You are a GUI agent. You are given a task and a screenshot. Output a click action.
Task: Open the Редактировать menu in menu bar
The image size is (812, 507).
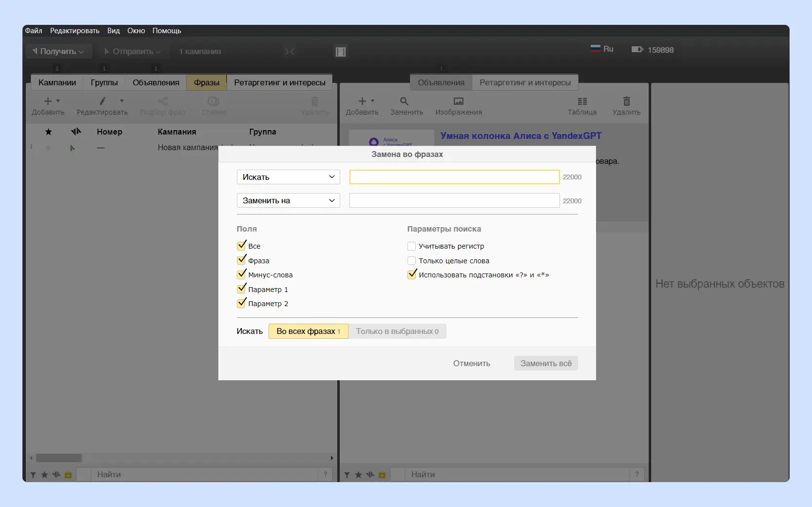pyautogui.click(x=75, y=31)
